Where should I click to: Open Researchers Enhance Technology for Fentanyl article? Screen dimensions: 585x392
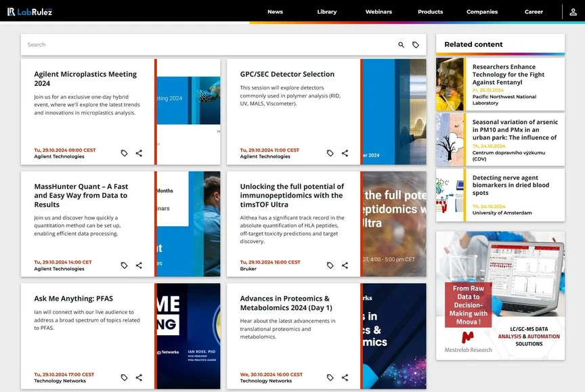coord(508,74)
